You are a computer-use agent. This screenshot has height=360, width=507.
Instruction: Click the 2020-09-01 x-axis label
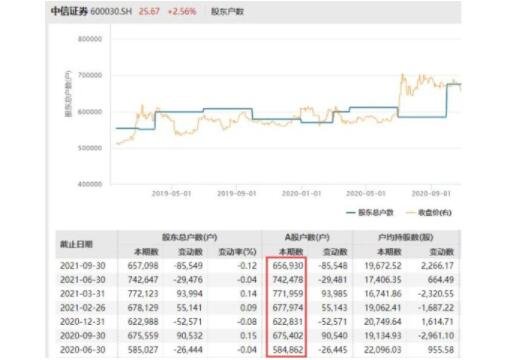431,193
